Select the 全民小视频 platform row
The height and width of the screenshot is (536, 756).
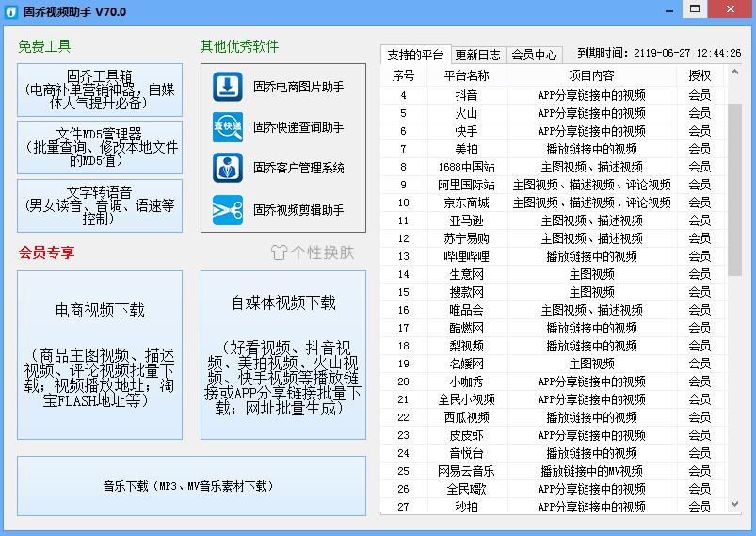[553, 399]
